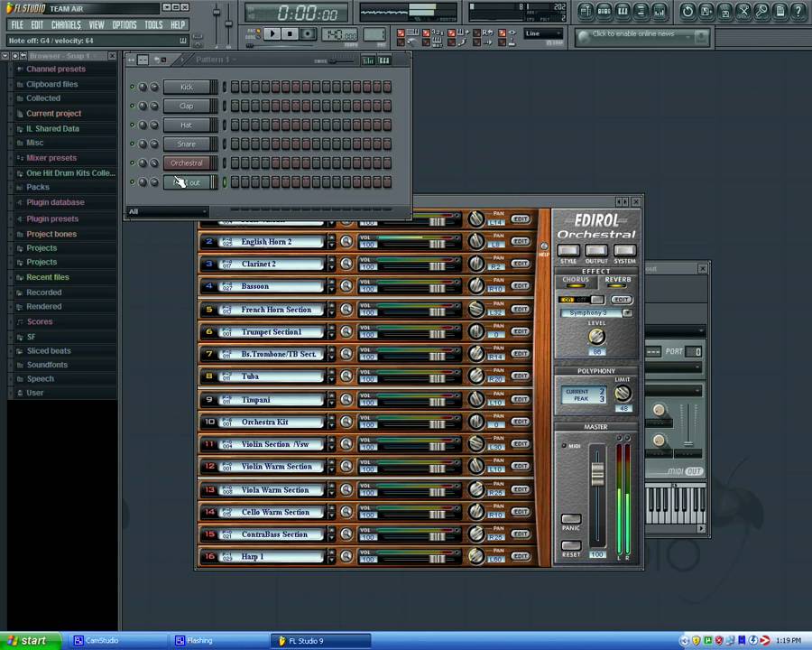Open the OPTIONS menu
The height and width of the screenshot is (650, 812).
pos(125,25)
